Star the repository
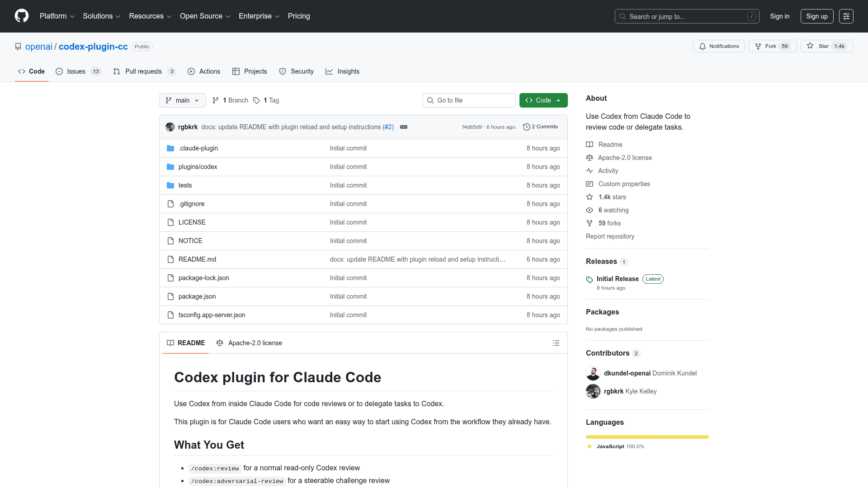 [826, 46]
